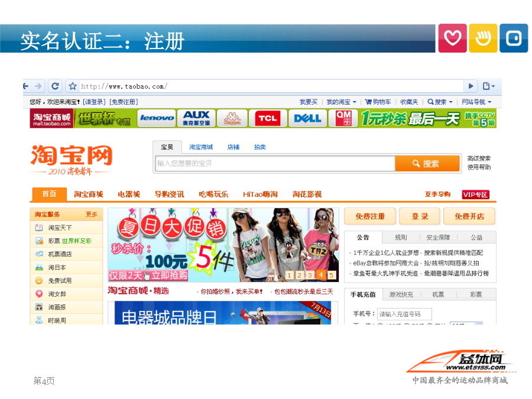Reload the page with refresh button

click(55, 86)
